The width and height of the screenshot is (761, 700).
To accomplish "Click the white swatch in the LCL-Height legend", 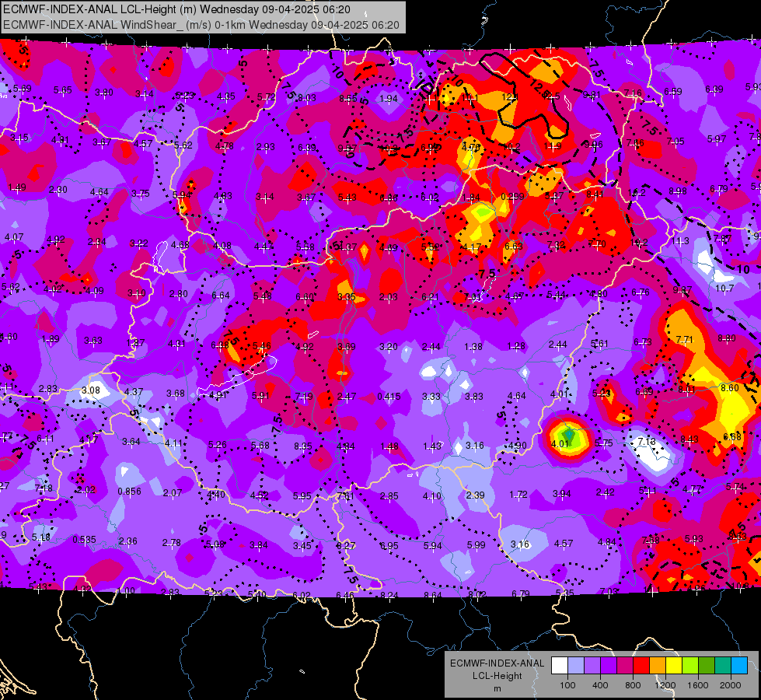I will pyautogui.click(x=560, y=666).
